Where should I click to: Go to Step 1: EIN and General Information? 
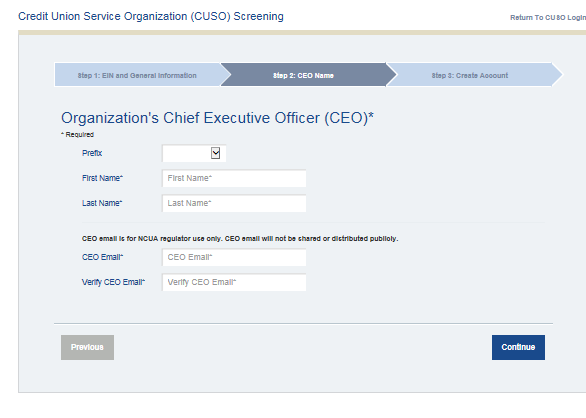coord(137,75)
